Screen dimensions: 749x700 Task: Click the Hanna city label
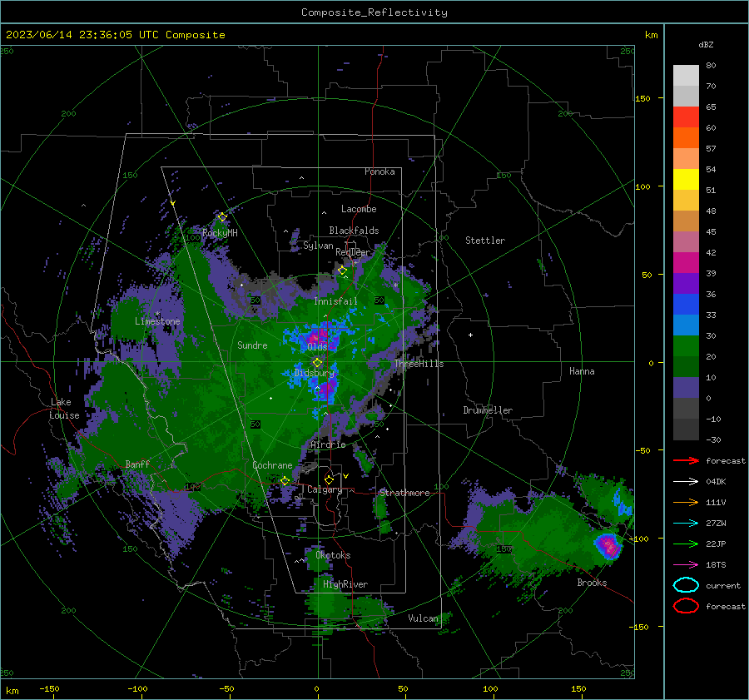pos(582,371)
